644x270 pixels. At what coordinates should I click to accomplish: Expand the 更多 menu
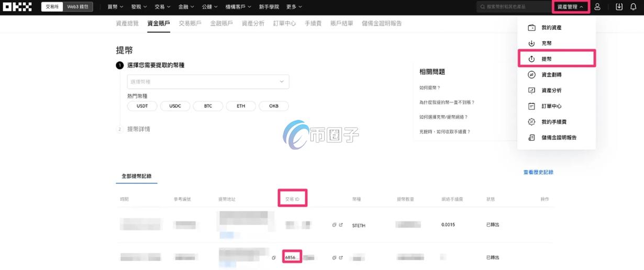point(294,7)
